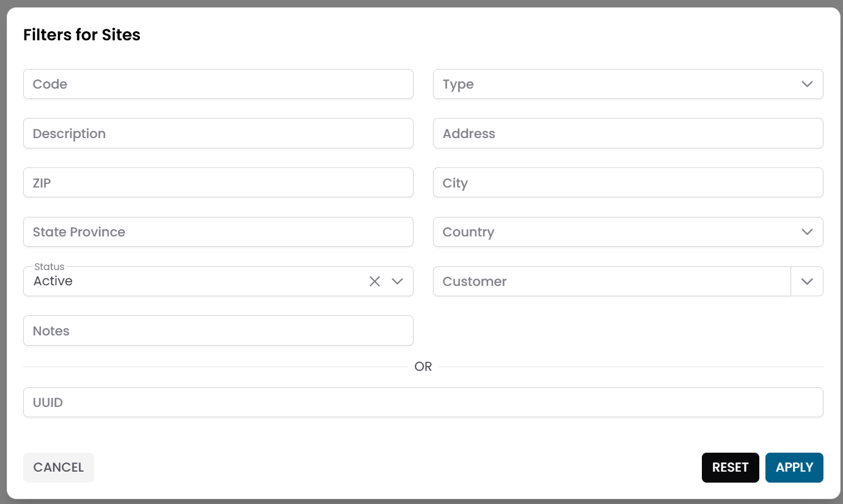Click the Status field showing Active
843x504 pixels.
click(x=183, y=281)
